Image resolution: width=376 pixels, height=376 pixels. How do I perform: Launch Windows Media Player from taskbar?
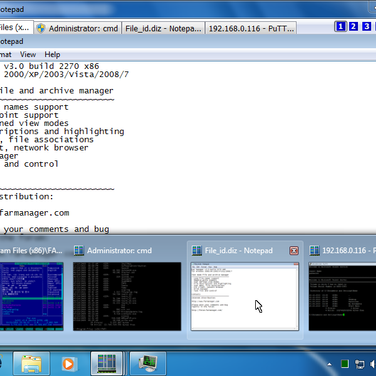pyautogui.click(x=68, y=363)
